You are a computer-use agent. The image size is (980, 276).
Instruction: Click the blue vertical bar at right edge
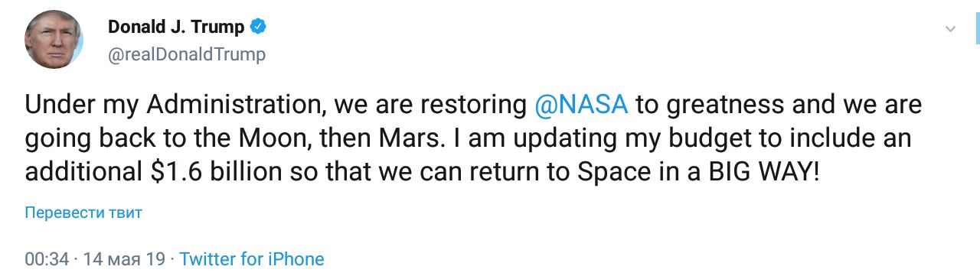(x=978, y=29)
